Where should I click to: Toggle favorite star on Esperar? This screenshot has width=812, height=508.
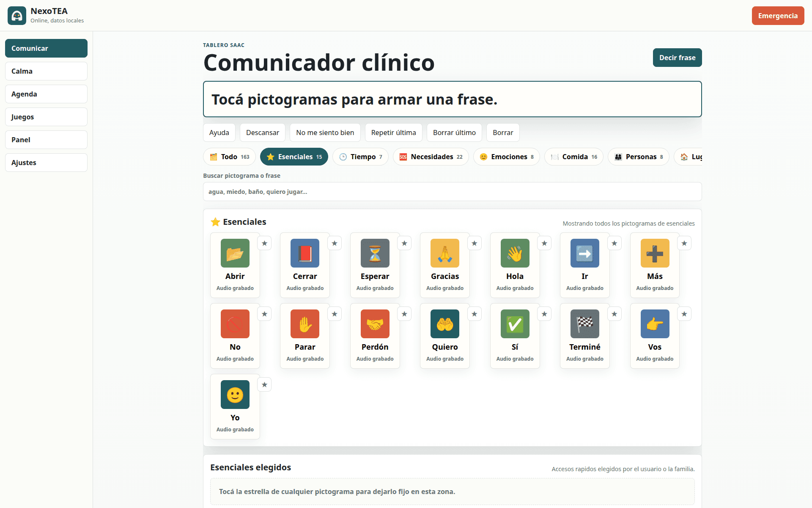pos(404,243)
